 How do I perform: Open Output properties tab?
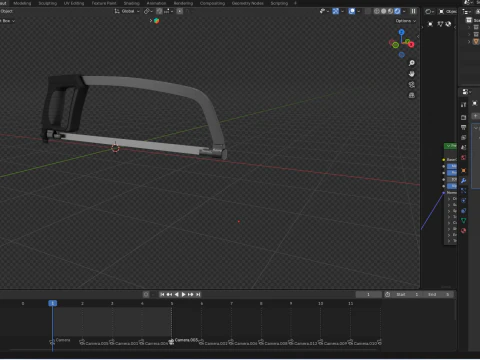click(464, 127)
